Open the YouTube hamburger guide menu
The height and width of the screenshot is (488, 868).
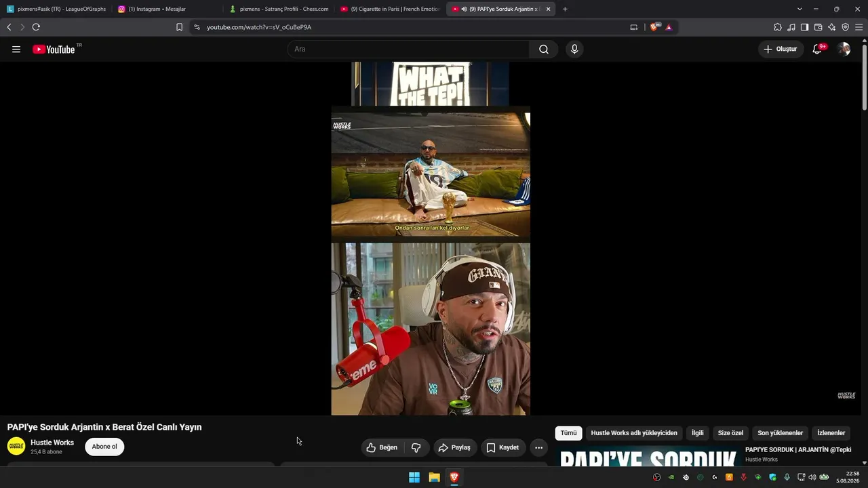click(x=16, y=49)
